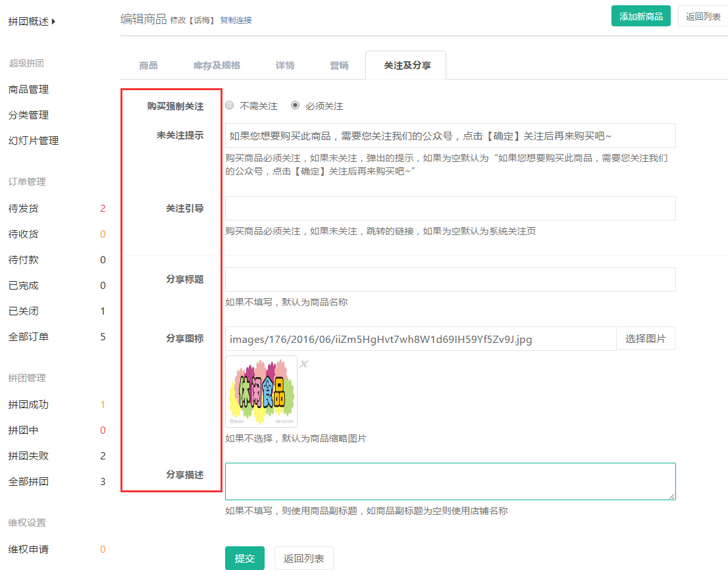This screenshot has width=728, height=570.
Task: Open the 库存及规格 tab
Action: [x=217, y=65]
